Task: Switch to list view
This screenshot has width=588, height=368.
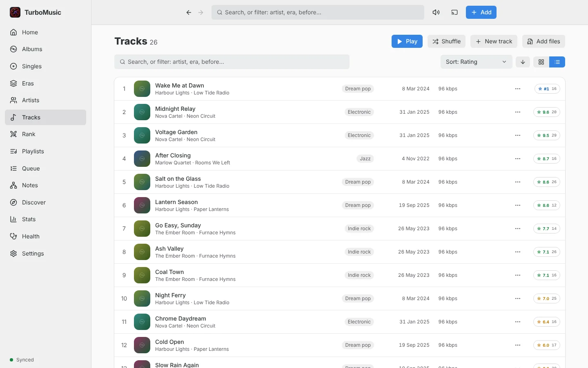Action: (x=557, y=62)
